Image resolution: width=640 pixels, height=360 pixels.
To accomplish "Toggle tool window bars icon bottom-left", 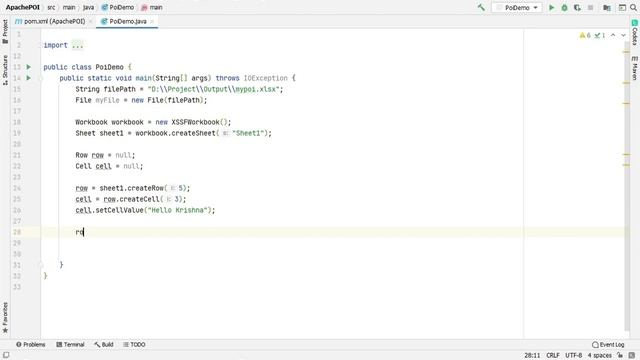I will 6,355.
